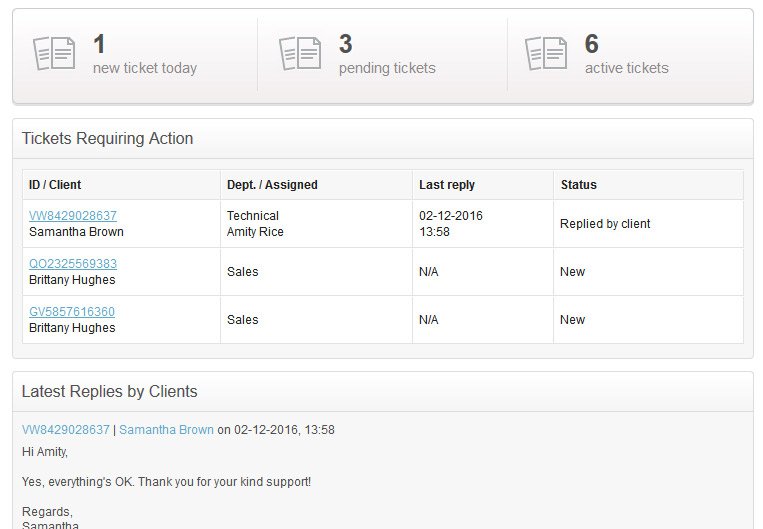Click the Latest Replies by Clients heading
The image size is (763, 529).
point(109,392)
